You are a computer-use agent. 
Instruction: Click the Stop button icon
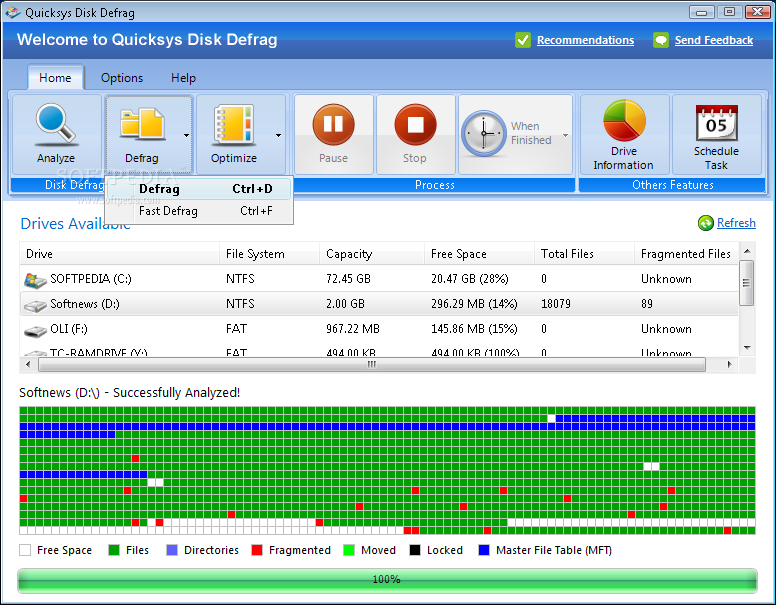pos(415,124)
